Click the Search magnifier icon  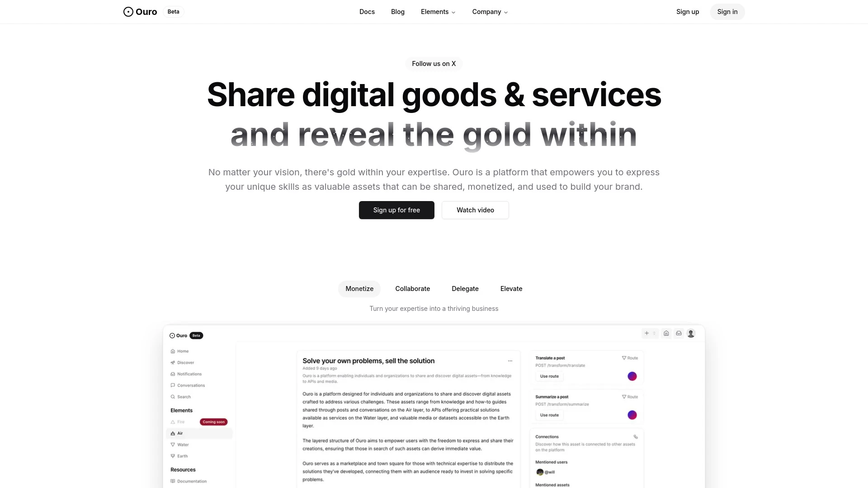tap(172, 396)
